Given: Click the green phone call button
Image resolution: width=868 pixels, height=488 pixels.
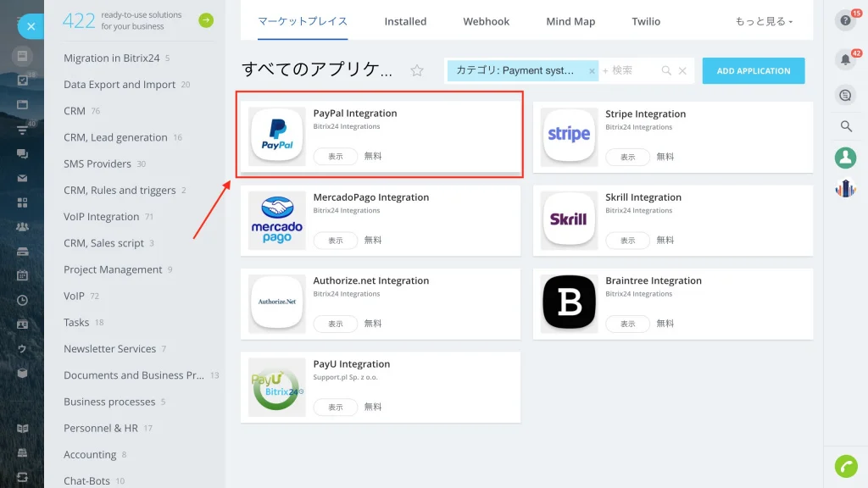Looking at the screenshot, I should (x=846, y=466).
